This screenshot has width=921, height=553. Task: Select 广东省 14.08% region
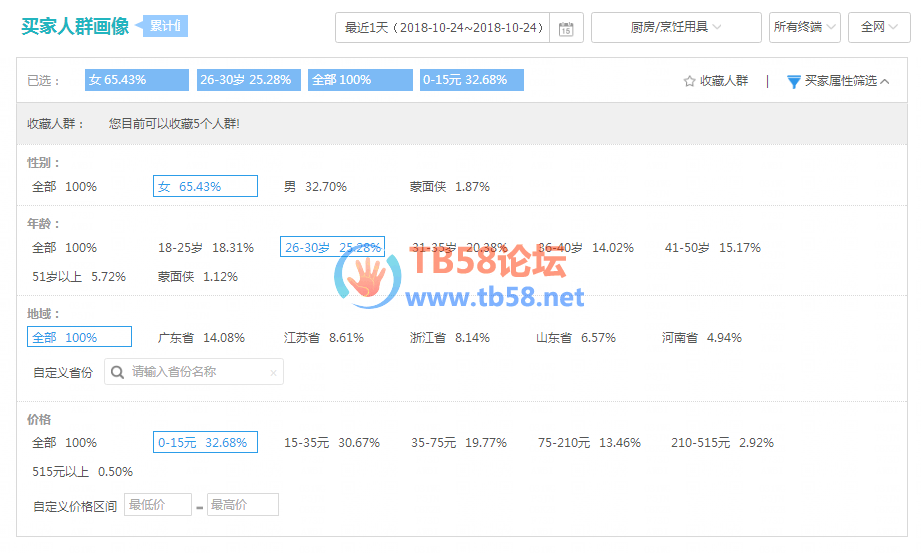(x=201, y=338)
